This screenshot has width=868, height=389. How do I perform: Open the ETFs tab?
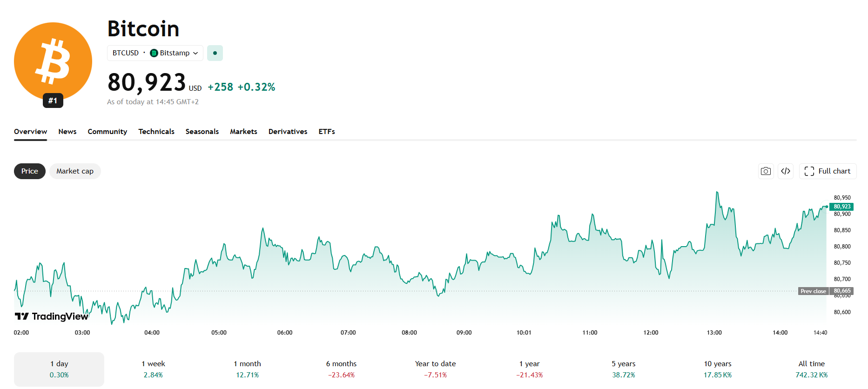click(327, 132)
